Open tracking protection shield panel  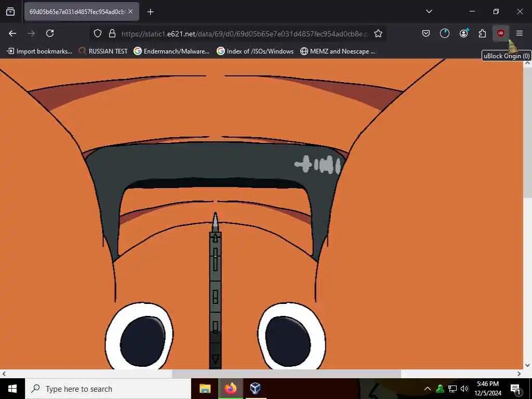[98, 33]
